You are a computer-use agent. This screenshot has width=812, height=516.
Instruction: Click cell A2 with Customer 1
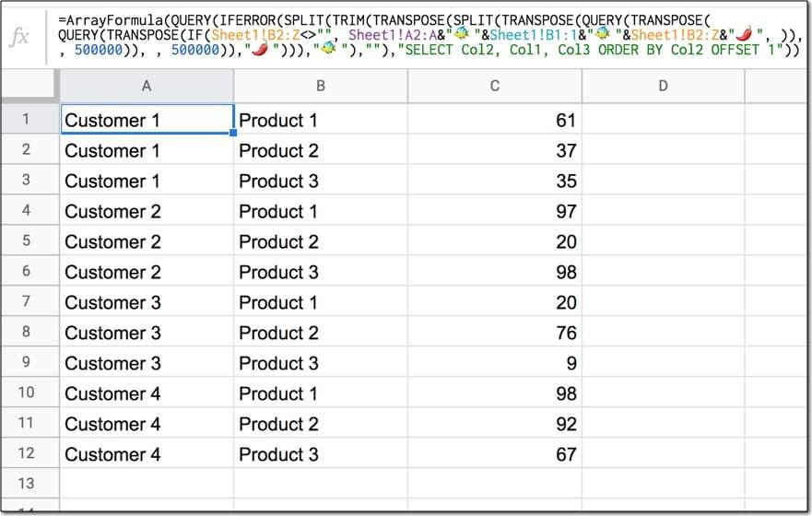point(147,149)
